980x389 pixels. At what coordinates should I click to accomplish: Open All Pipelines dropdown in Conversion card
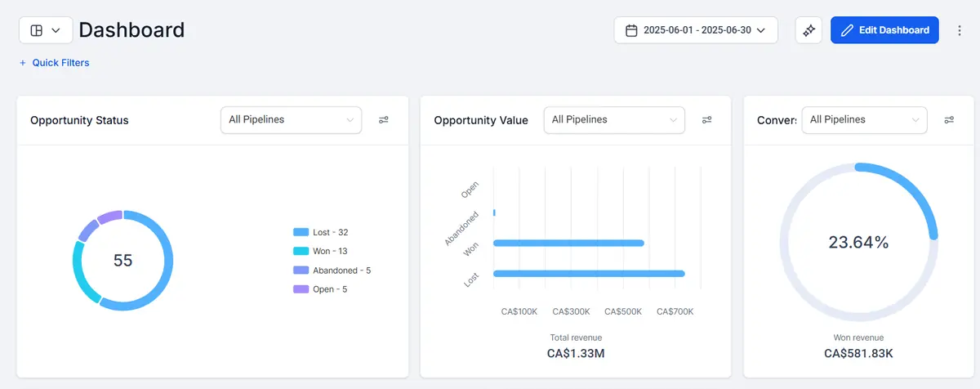point(864,119)
